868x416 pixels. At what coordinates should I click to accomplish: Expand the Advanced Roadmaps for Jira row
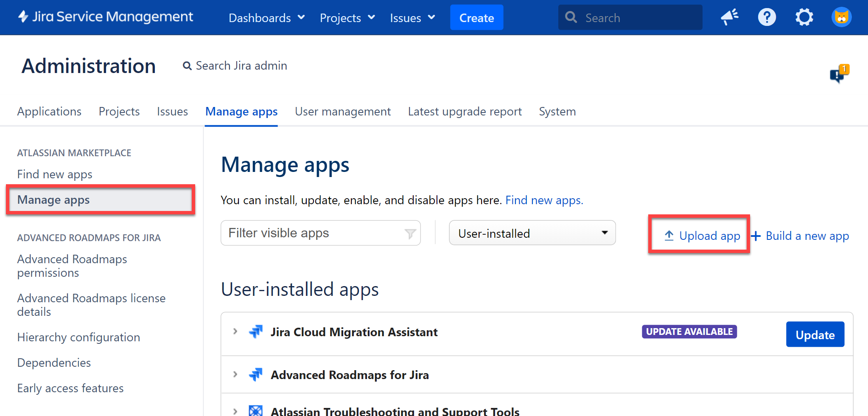pos(235,374)
